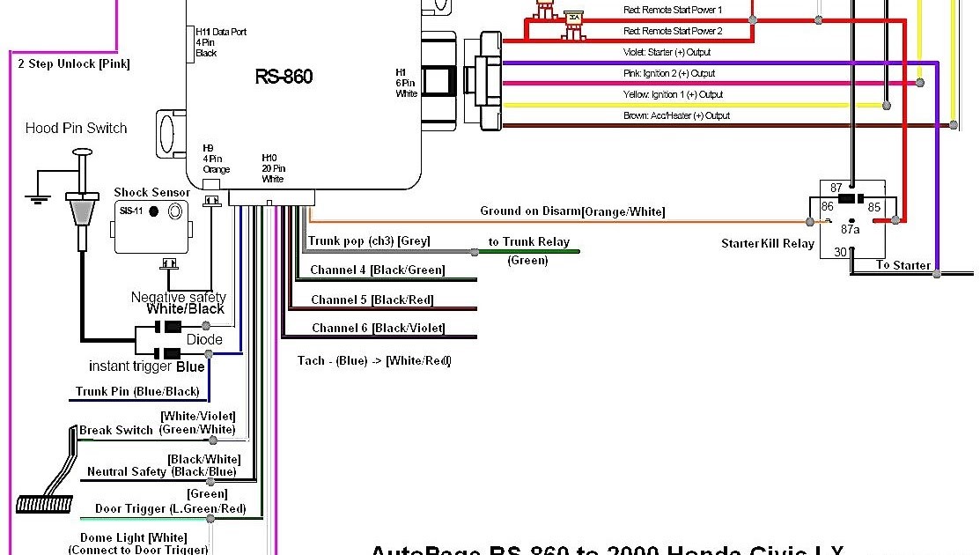Click the H9 4 Pin Orange connector plug
Screen dimensions: 980x555
click(212, 201)
